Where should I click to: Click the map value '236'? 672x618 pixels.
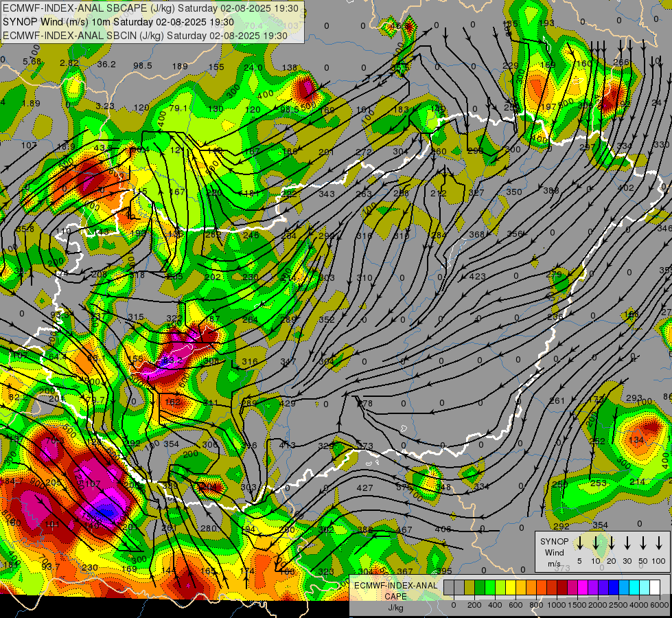pos(555,317)
